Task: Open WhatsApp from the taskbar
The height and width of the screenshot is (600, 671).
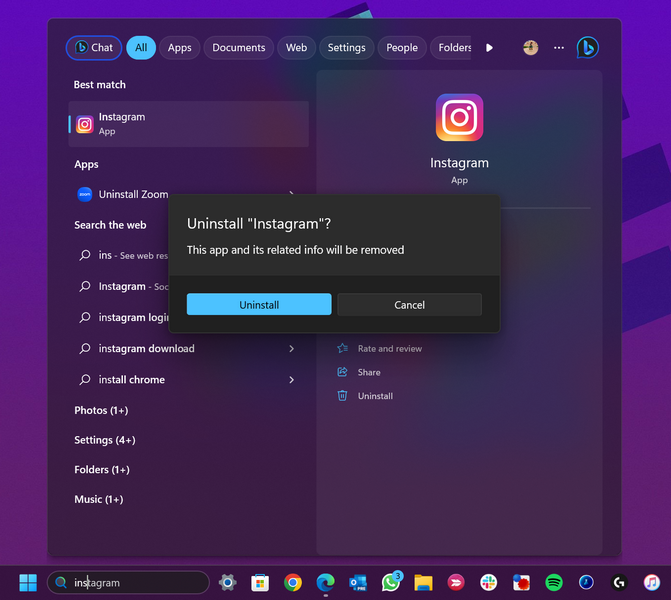Action: (x=390, y=582)
